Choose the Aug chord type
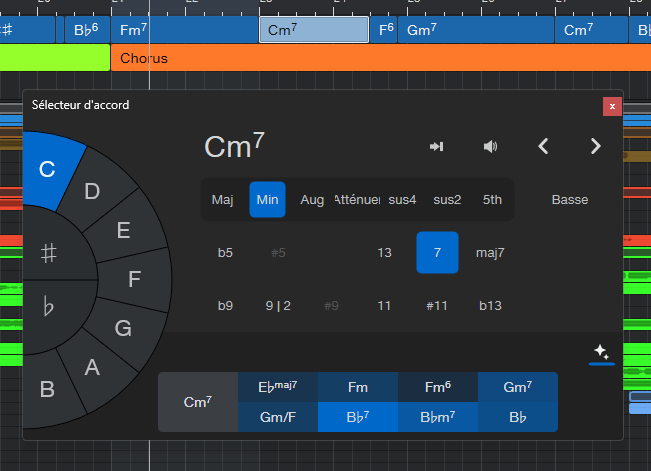This screenshot has width=651, height=471. 312,200
